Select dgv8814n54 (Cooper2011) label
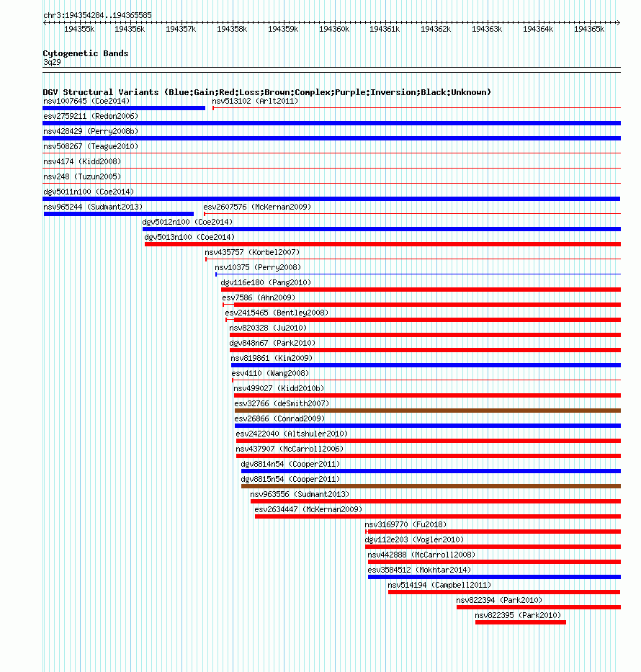Viewport: 641px width, 672px height. (x=290, y=464)
